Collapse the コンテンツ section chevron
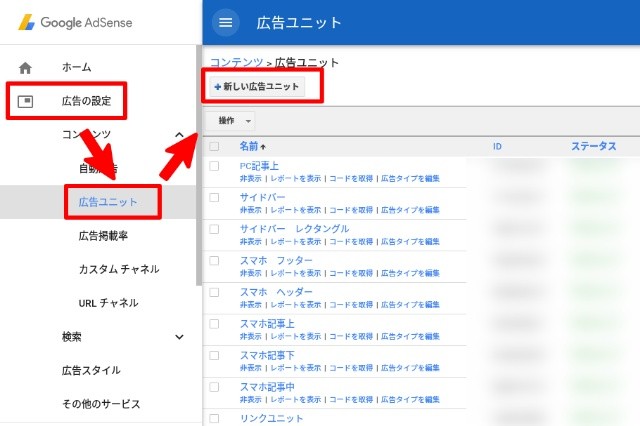The image size is (640, 426). tap(179, 135)
